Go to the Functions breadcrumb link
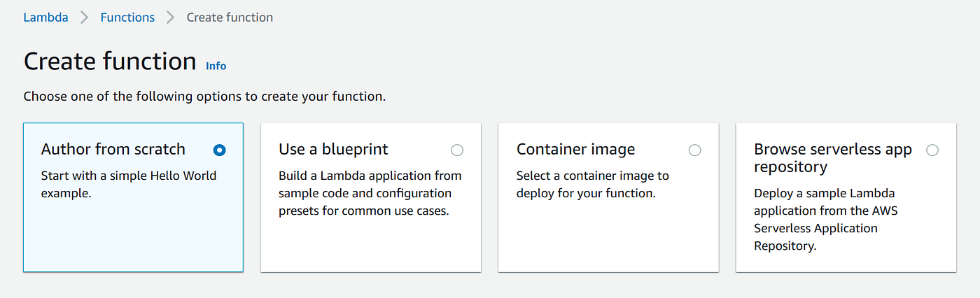The width and height of the screenshot is (980, 298). (x=127, y=17)
